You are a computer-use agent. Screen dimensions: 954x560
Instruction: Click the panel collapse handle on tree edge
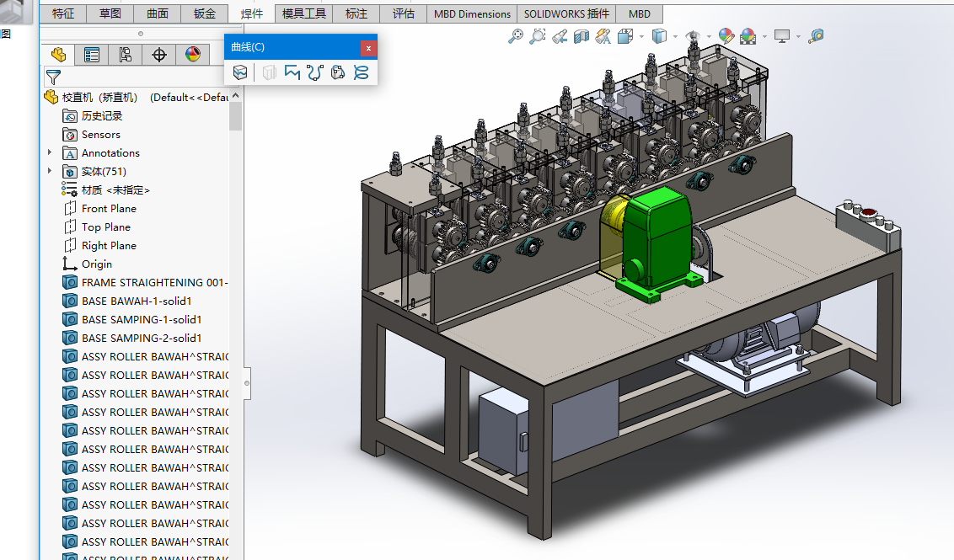tap(247, 383)
